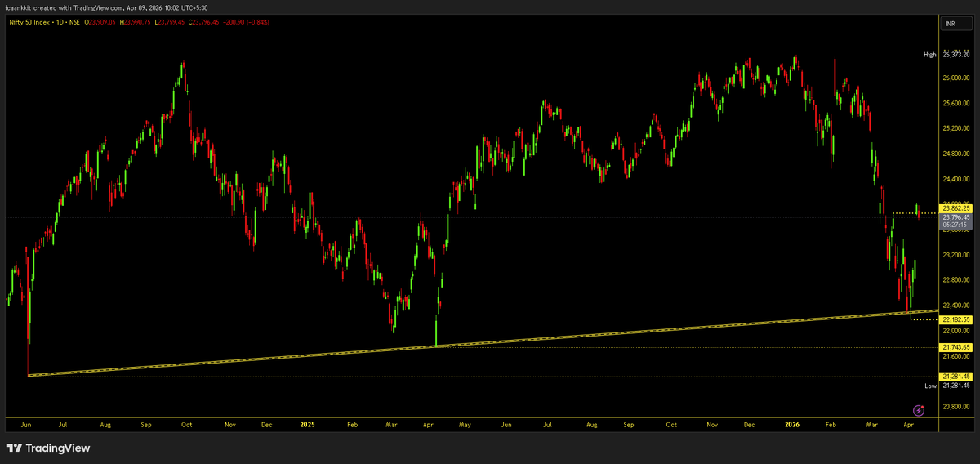The width and height of the screenshot is (980, 464).
Task: Click the 22,800.00 price axis label
Action: (x=955, y=280)
